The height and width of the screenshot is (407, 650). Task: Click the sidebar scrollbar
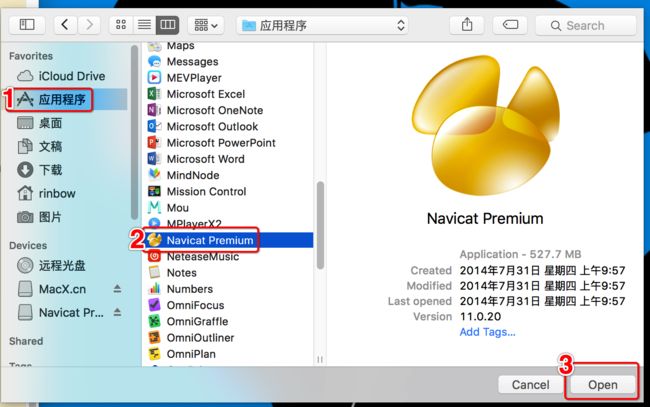[x=134, y=133]
